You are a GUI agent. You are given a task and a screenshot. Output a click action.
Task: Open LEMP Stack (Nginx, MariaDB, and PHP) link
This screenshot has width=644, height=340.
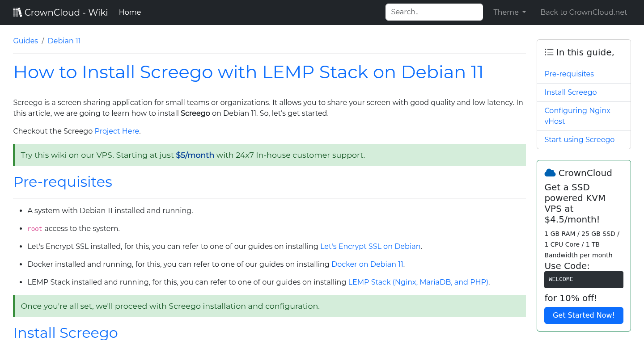coord(418,282)
